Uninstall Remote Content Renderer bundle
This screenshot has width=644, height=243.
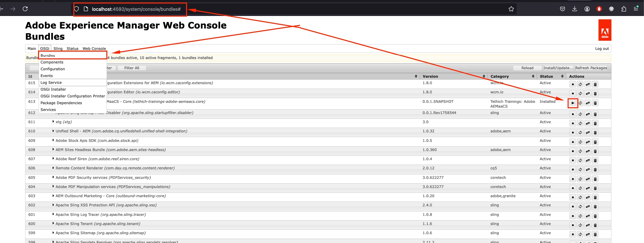(x=595, y=169)
